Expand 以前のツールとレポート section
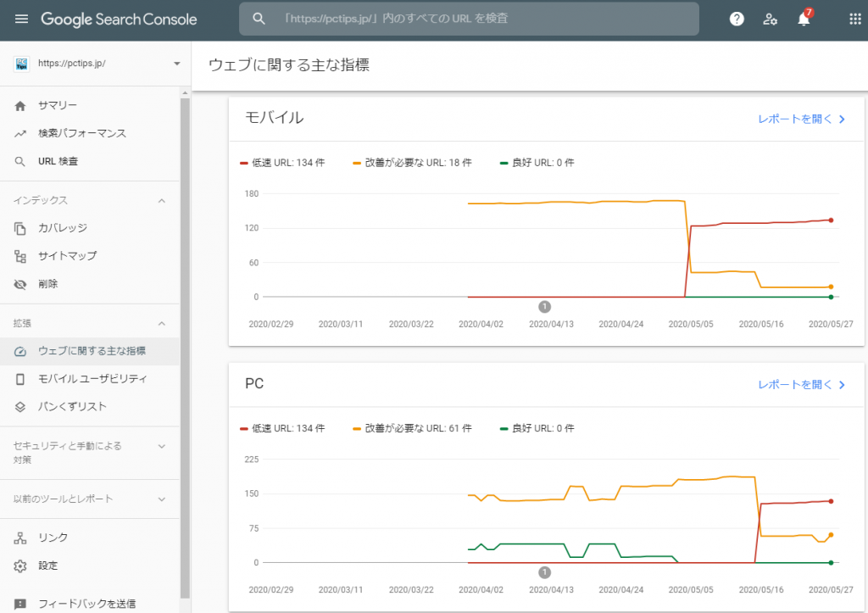868x613 pixels. (x=162, y=499)
